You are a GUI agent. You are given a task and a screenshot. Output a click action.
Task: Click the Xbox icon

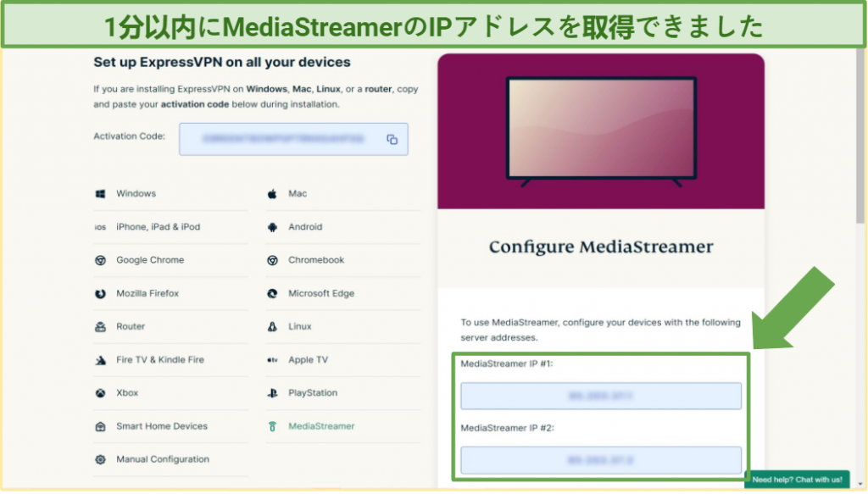click(100, 393)
